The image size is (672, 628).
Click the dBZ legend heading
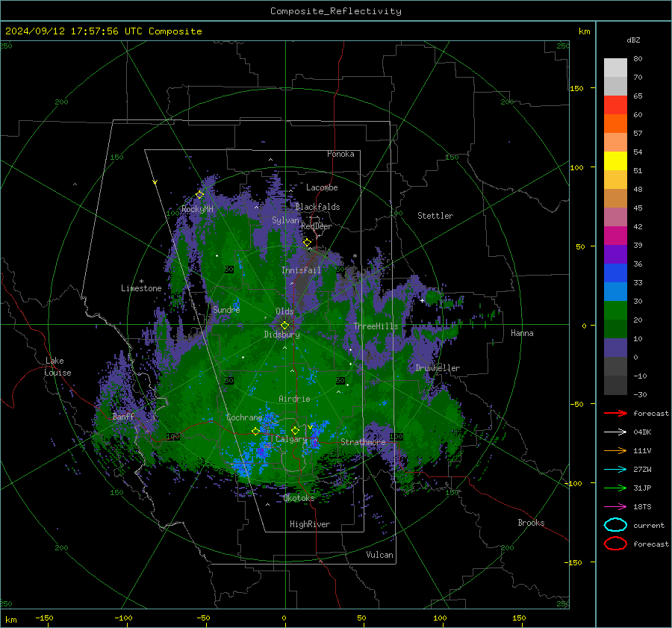(x=633, y=40)
